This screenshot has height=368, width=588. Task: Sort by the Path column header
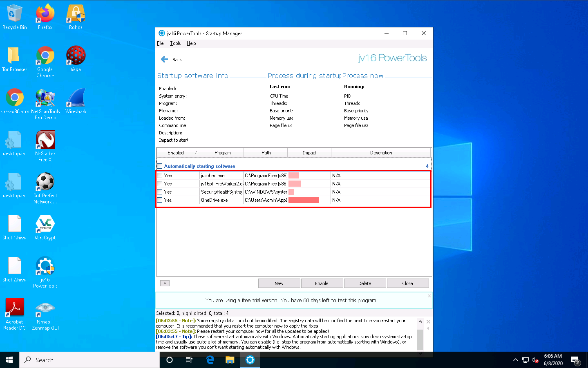(266, 153)
